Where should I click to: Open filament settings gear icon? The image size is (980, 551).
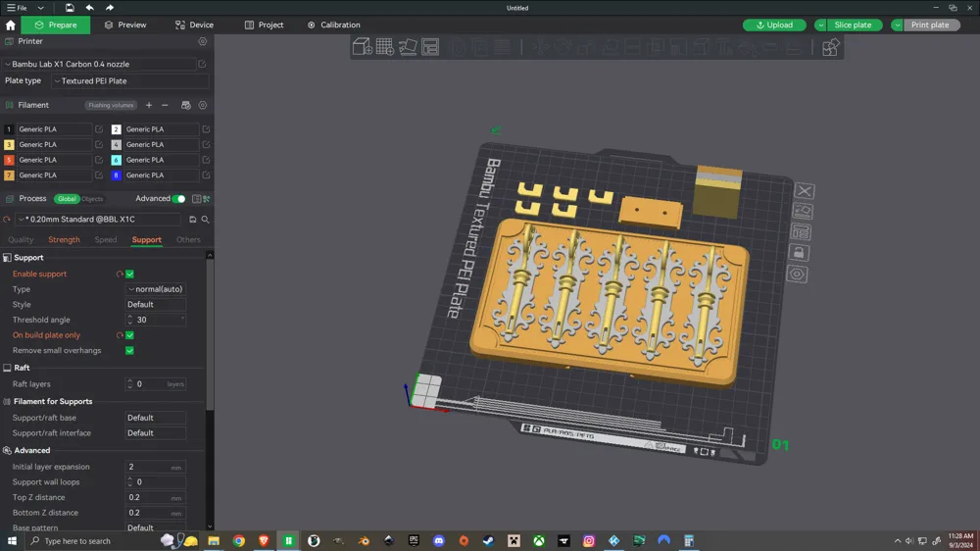[203, 105]
